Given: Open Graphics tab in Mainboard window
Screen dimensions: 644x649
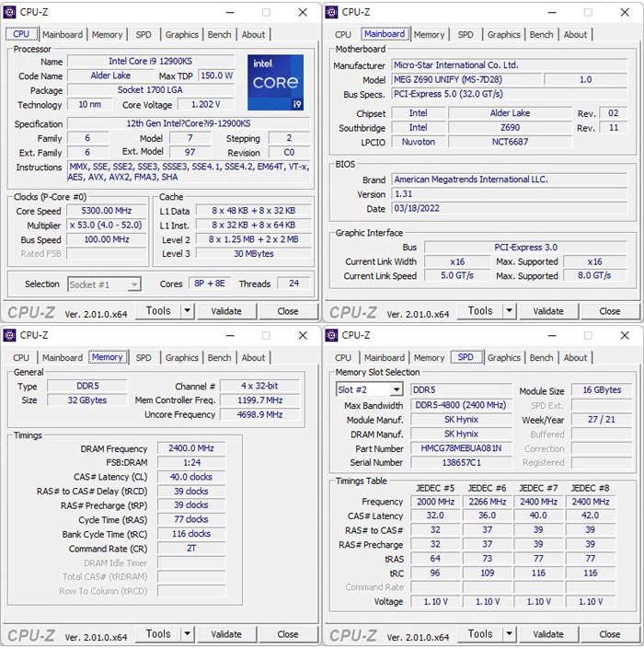Looking at the screenshot, I should (x=503, y=35).
